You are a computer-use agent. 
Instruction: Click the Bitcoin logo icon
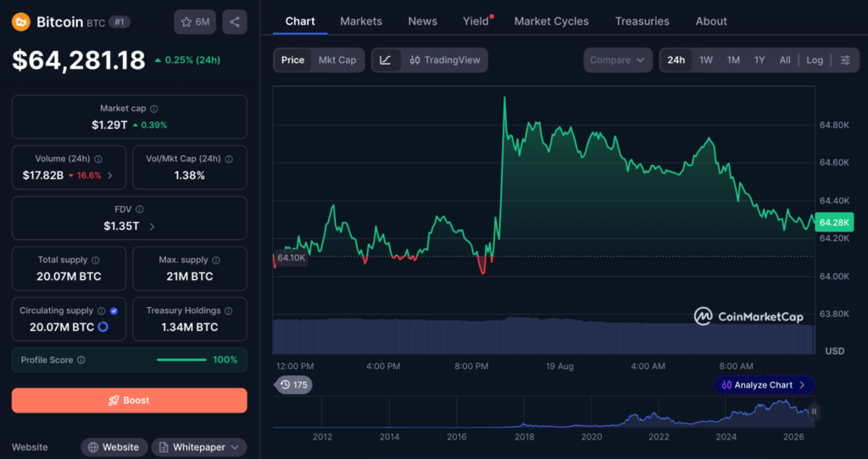tap(21, 22)
